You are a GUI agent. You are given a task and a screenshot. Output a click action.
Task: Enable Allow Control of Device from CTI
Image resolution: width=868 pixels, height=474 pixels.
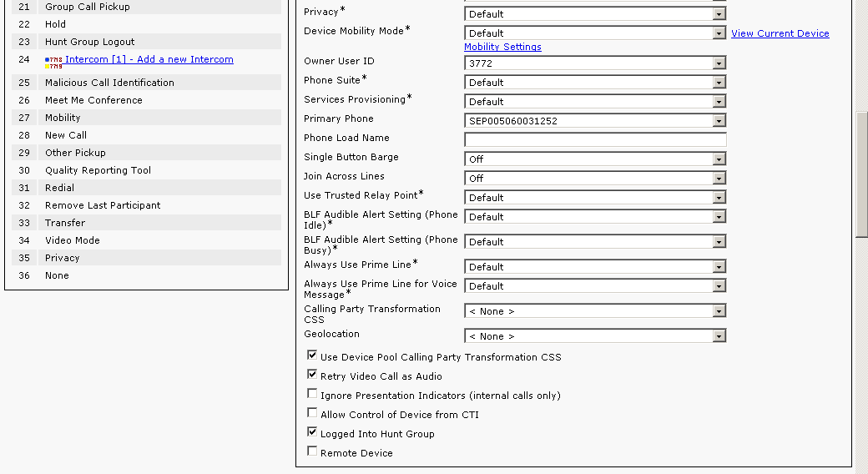[312, 414]
